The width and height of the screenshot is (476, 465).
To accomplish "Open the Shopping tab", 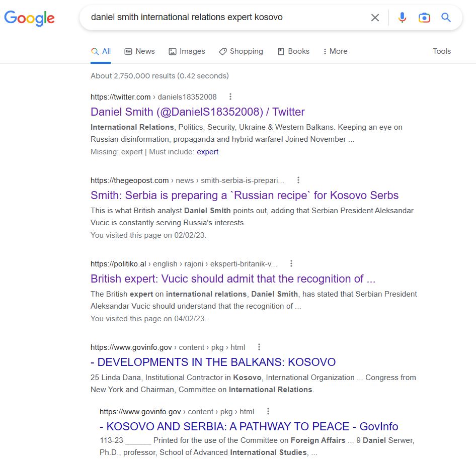I will (241, 51).
